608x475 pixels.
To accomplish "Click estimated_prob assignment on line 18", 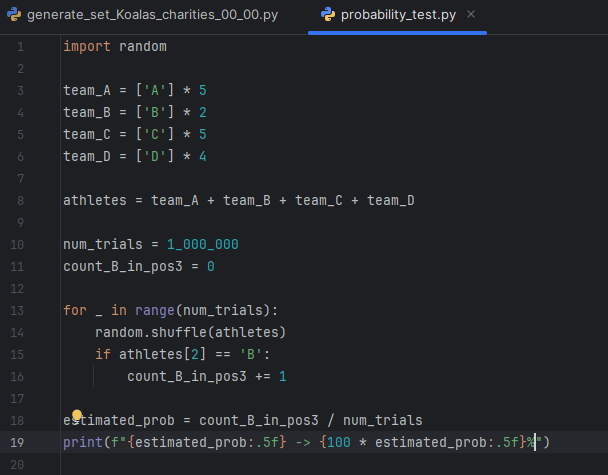I will (119, 420).
